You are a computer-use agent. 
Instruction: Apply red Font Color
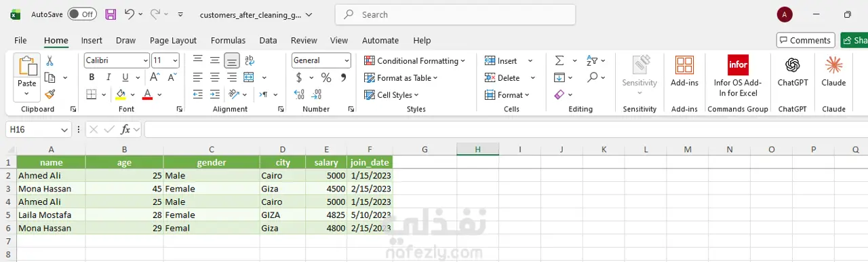(x=147, y=94)
